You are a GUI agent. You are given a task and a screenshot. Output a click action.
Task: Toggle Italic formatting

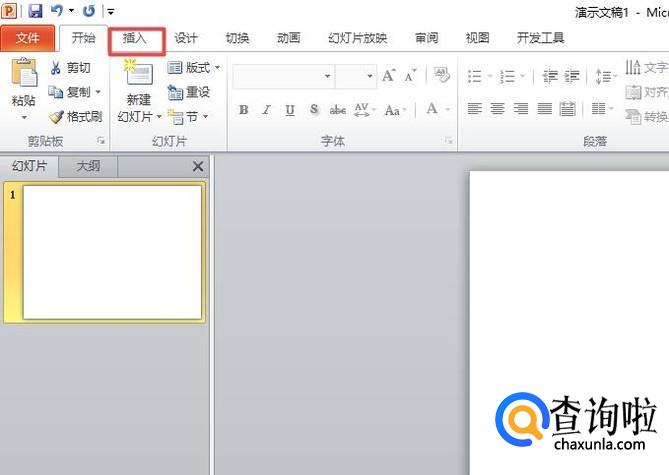tap(266, 110)
